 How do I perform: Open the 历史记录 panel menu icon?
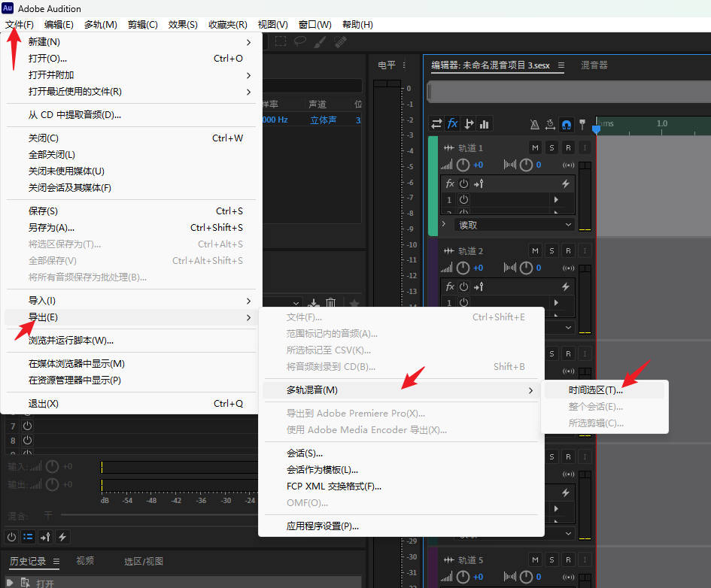point(56,561)
